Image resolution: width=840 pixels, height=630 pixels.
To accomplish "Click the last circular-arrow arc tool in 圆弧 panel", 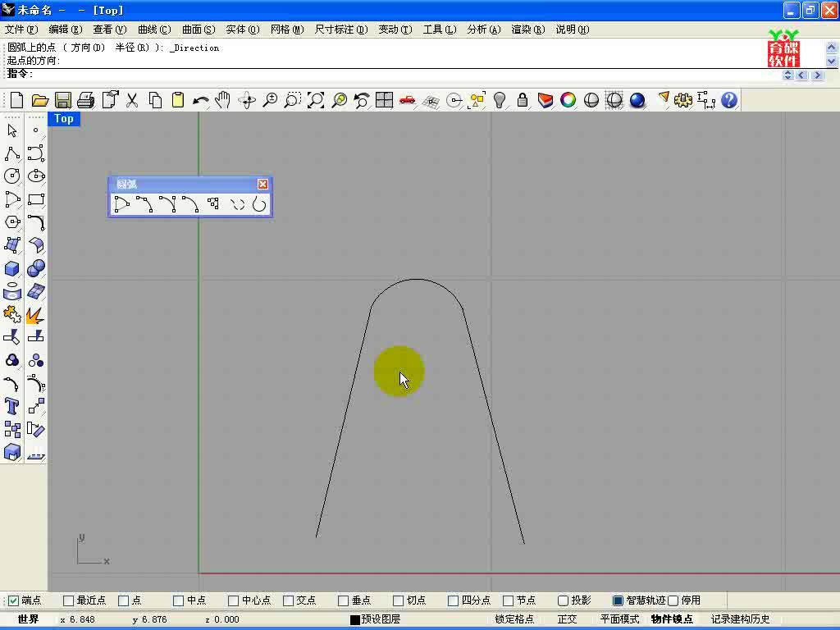I will (x=259, y=204).
